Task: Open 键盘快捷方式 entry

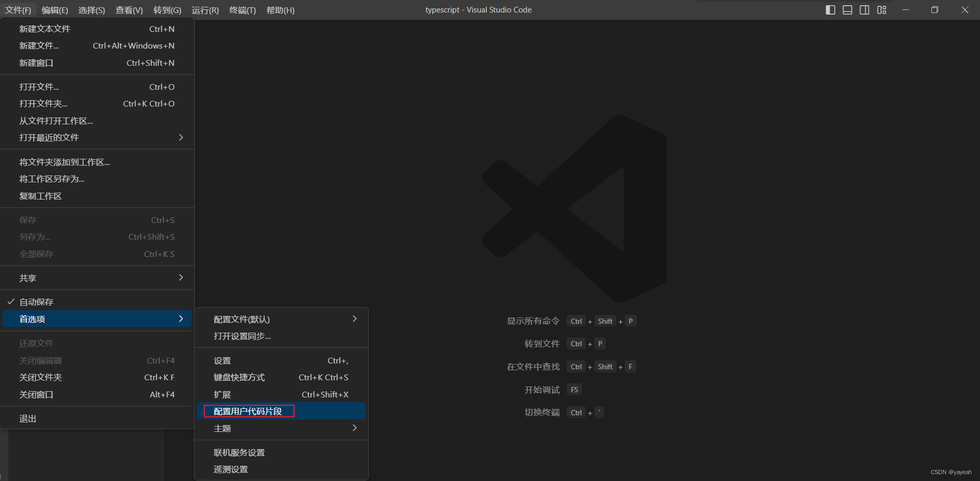Action: [281, 377]
